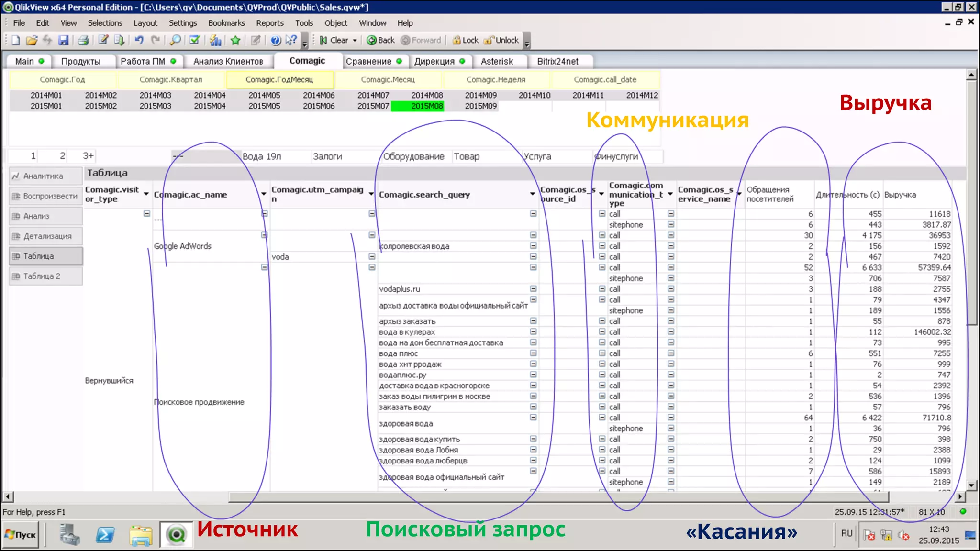
Task: Open Comagic.ac_name column dropdown
Action: click(x=264, y=194)
